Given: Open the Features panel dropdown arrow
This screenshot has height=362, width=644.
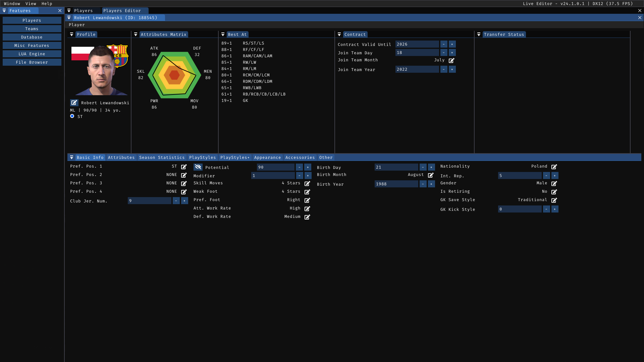Looking at the screenshot, I should tap(4, 11).
